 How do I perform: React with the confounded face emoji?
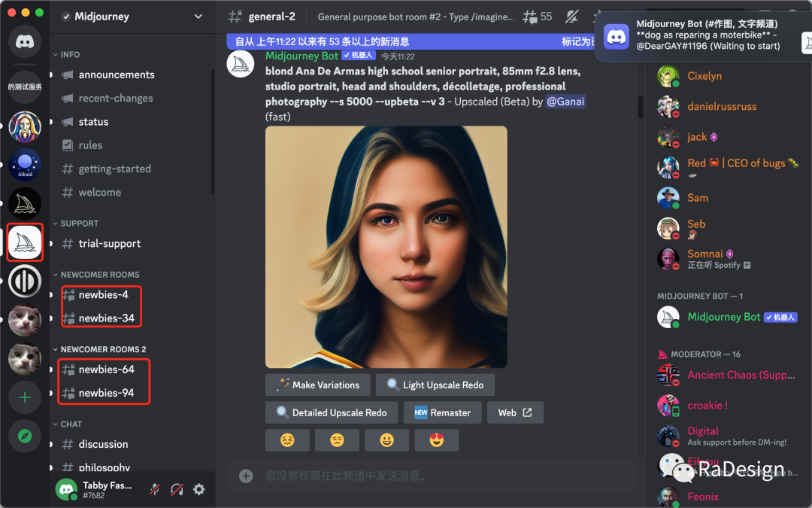point(287,440)
